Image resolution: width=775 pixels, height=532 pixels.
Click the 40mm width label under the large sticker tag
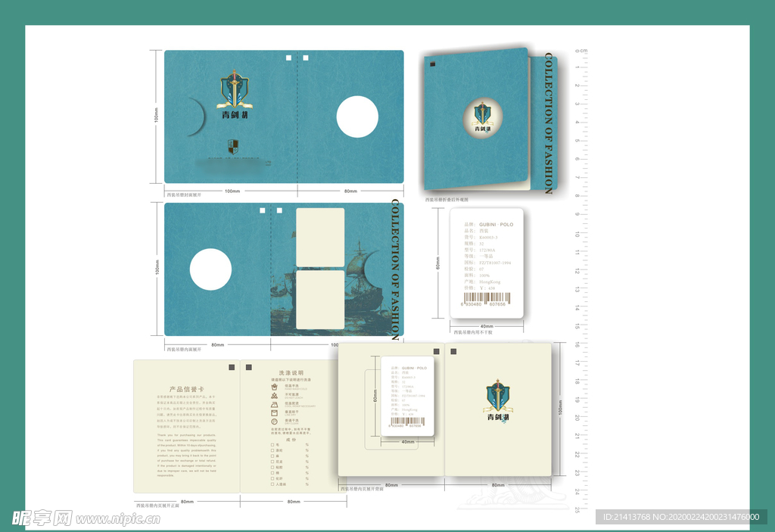(487, 326)
